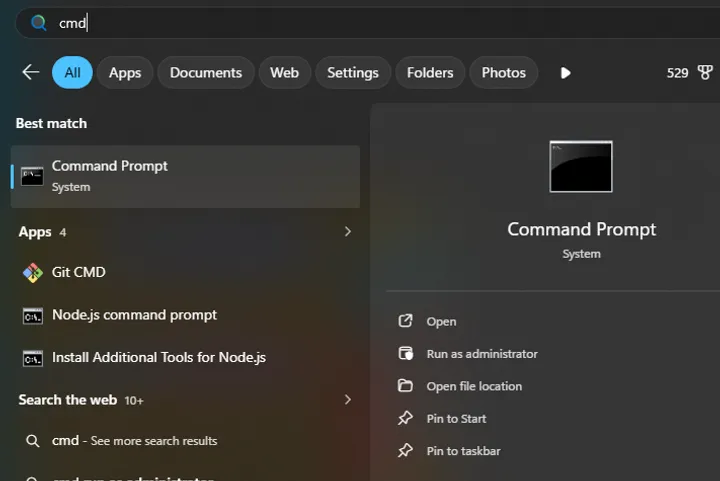Click into the search text field containing cmd
720x481 pixels.
(x=300, y=23)
